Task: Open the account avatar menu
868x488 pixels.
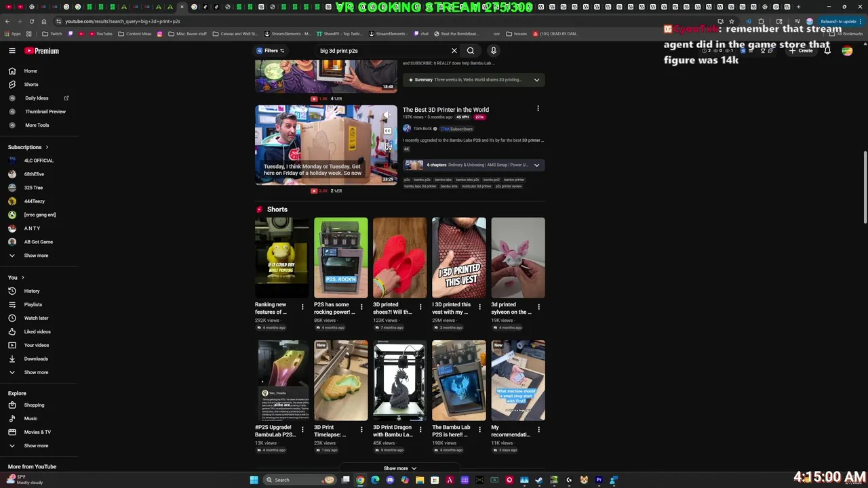Action: 847,51
